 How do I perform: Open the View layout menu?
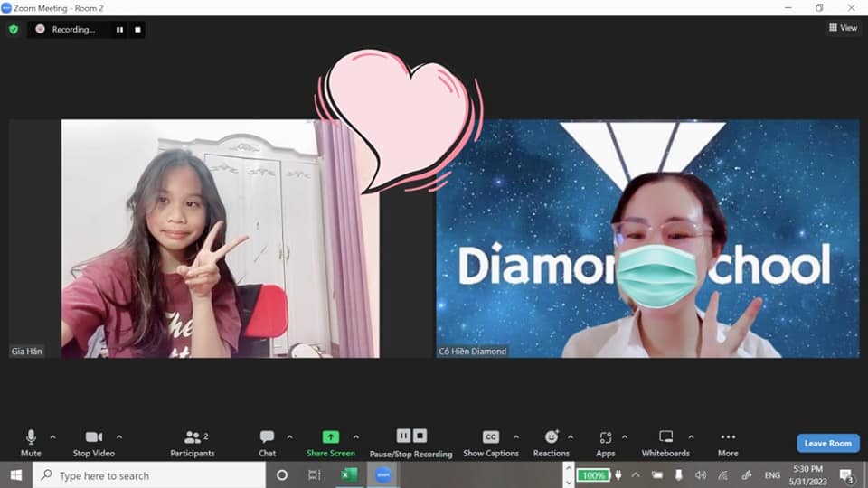tap(843, 28)
